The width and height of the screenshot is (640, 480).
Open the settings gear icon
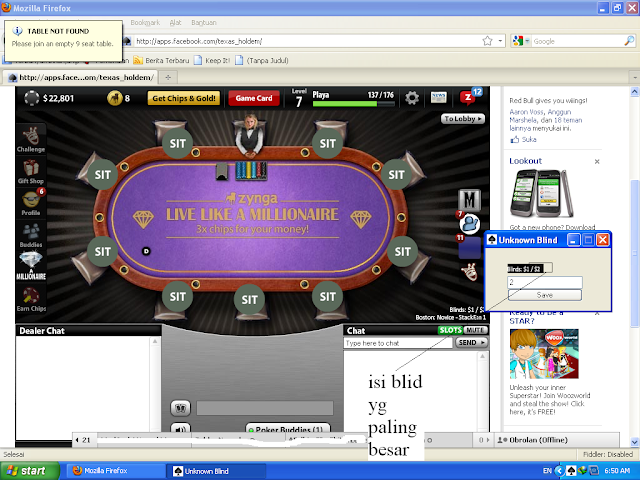[x=412, y=98]
